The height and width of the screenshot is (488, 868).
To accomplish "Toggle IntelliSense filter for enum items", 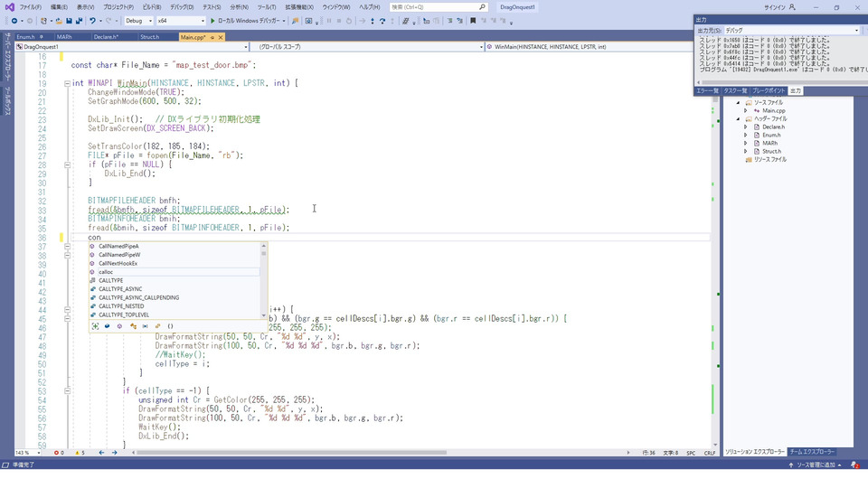I will (x=157, y=326).
